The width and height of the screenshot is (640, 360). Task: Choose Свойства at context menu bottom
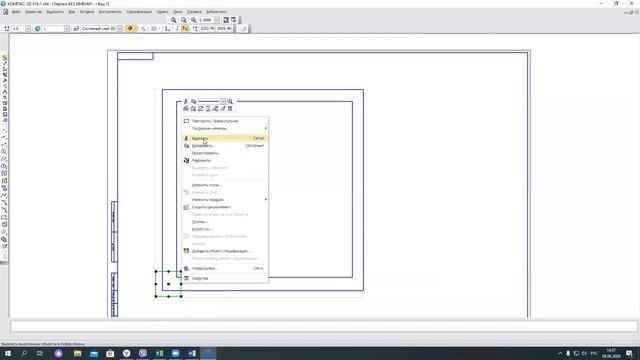point(225,278)
